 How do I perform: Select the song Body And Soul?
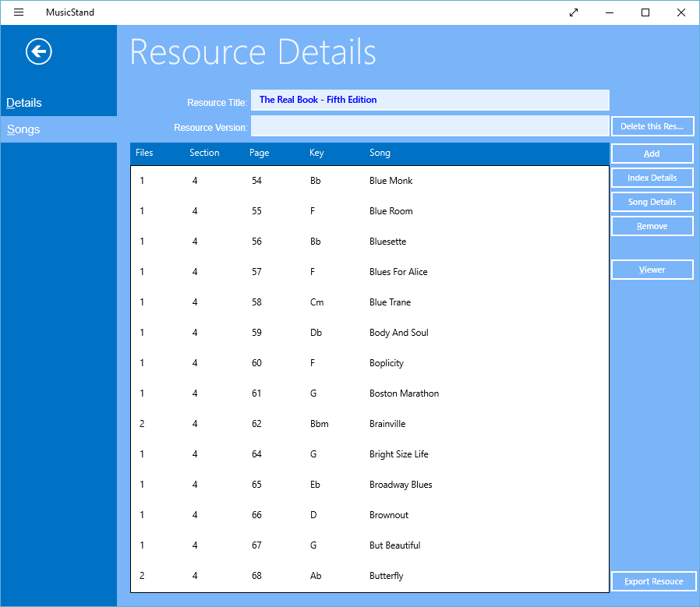pyautogui.click(x=369, y=333)
